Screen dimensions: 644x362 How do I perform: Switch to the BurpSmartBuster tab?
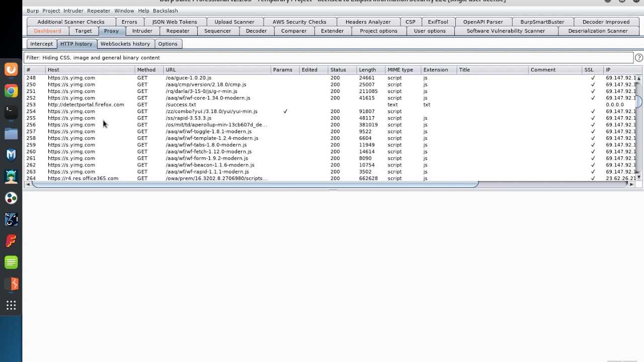tap(542, 22)
